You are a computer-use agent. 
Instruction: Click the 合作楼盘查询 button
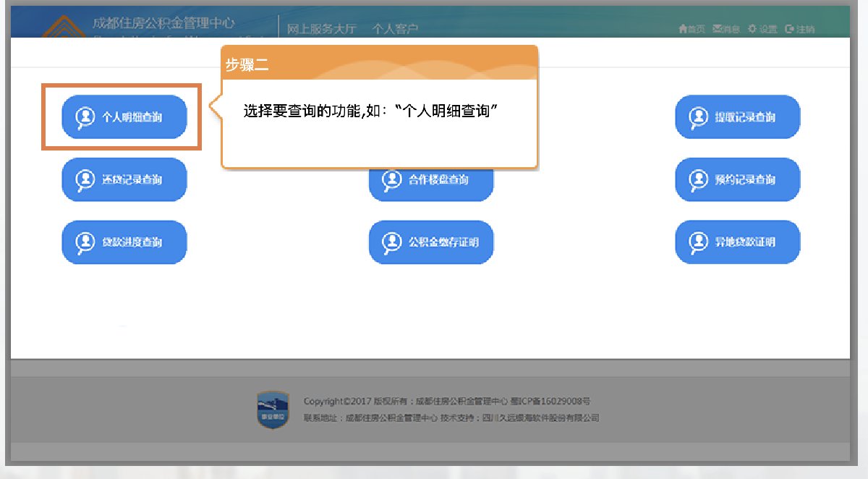click(x=431, y=179)
